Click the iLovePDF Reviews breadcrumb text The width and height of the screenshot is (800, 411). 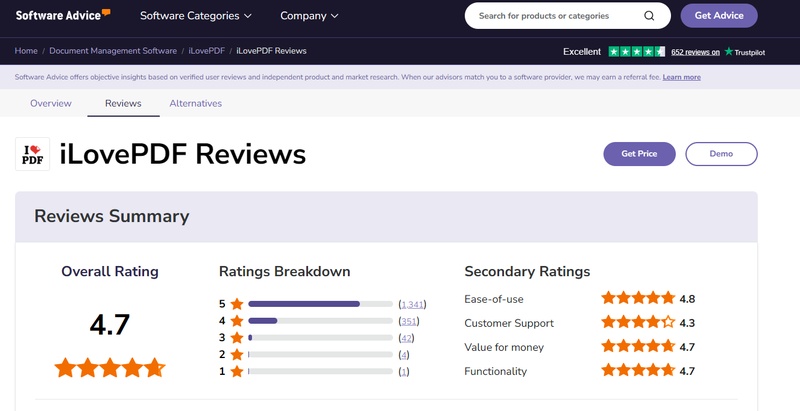pos(271,51)
